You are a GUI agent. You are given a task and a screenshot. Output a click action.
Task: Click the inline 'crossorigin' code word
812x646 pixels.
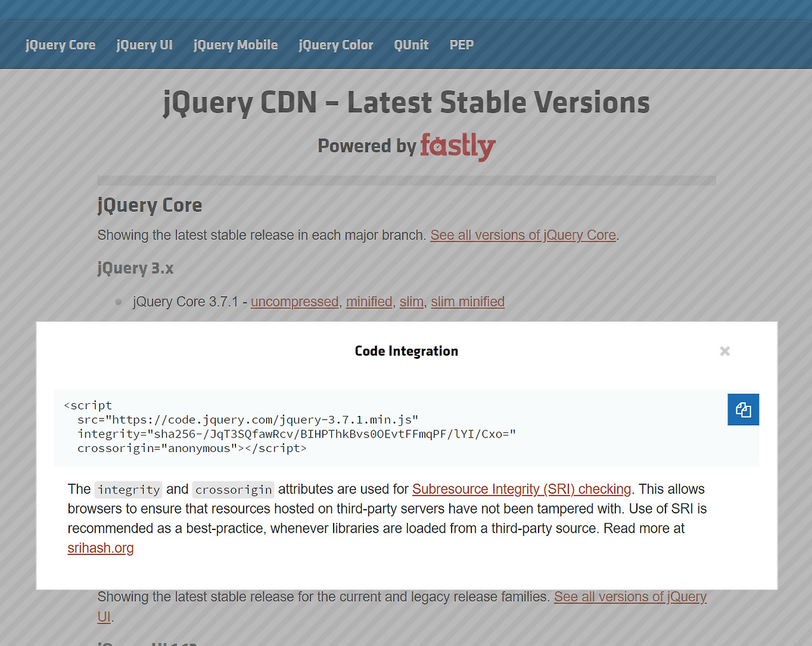[233, 489]
